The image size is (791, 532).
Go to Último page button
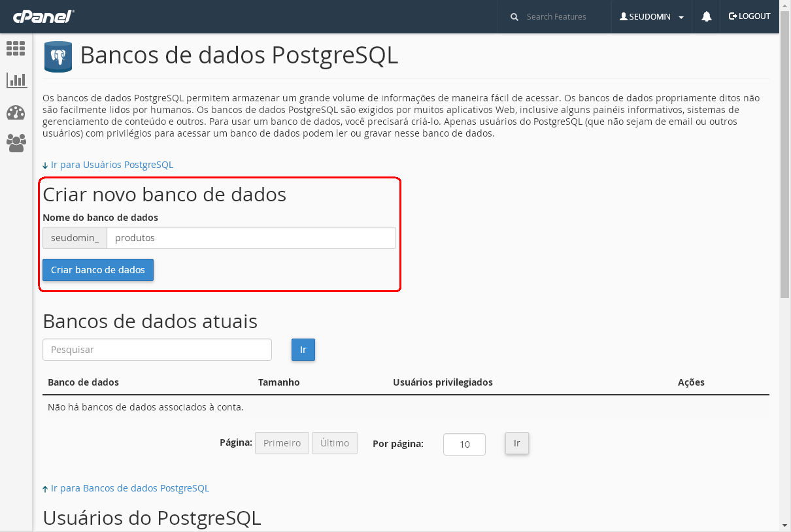coord(335,443)
